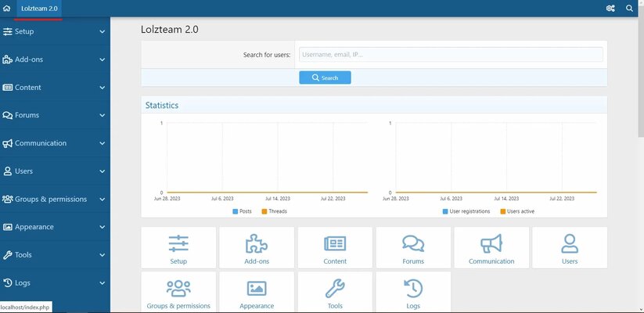Click the Lolzteam 2.0 page title
Screen dimensions: 644x313
(170, 30)
